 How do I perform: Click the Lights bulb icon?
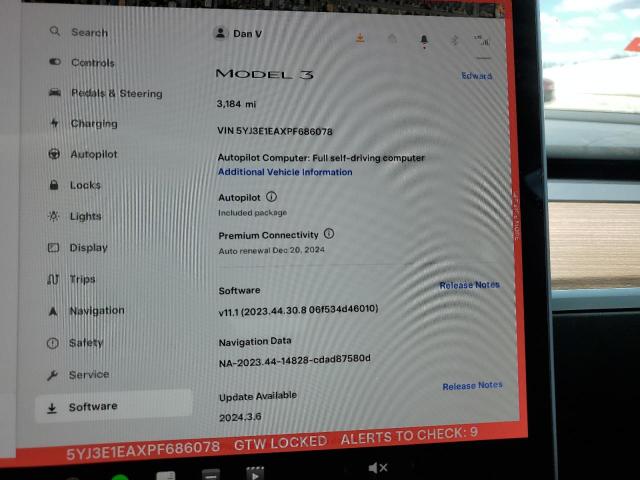coord(53,216)
